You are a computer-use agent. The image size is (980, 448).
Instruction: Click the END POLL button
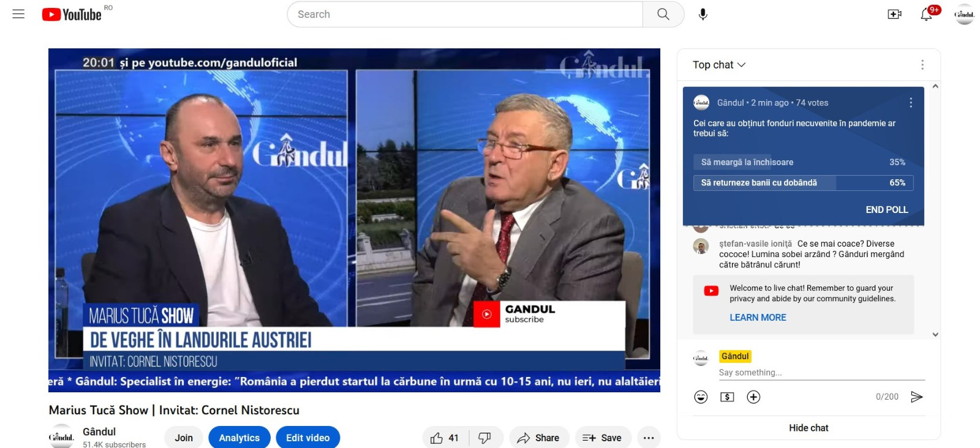pyautogui.click(x=886, y=210)
